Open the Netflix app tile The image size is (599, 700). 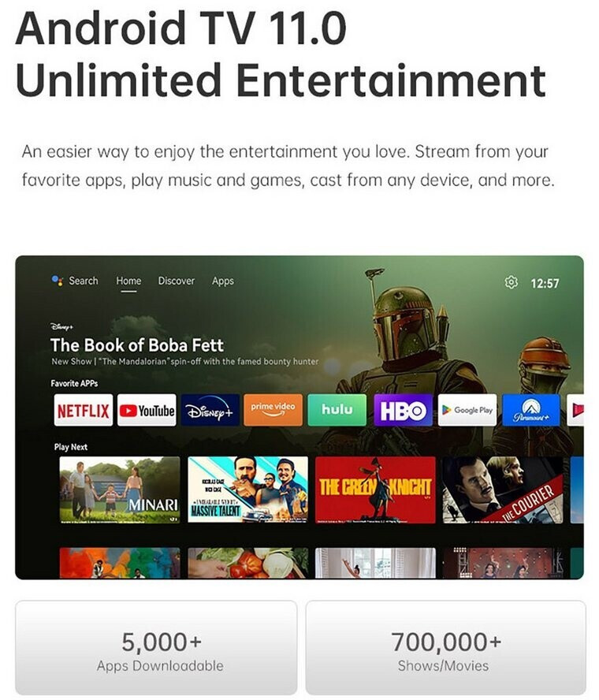coord(84,410)
